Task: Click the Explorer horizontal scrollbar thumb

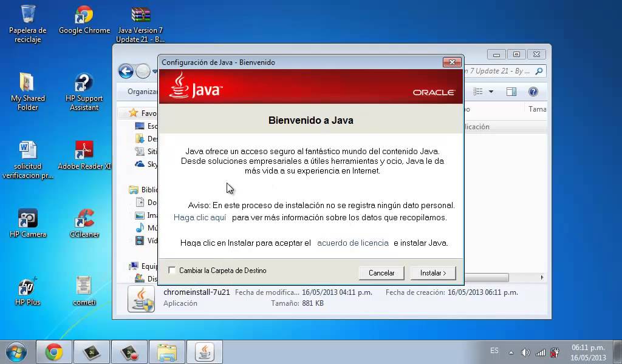Action: (x=487, y=277)
